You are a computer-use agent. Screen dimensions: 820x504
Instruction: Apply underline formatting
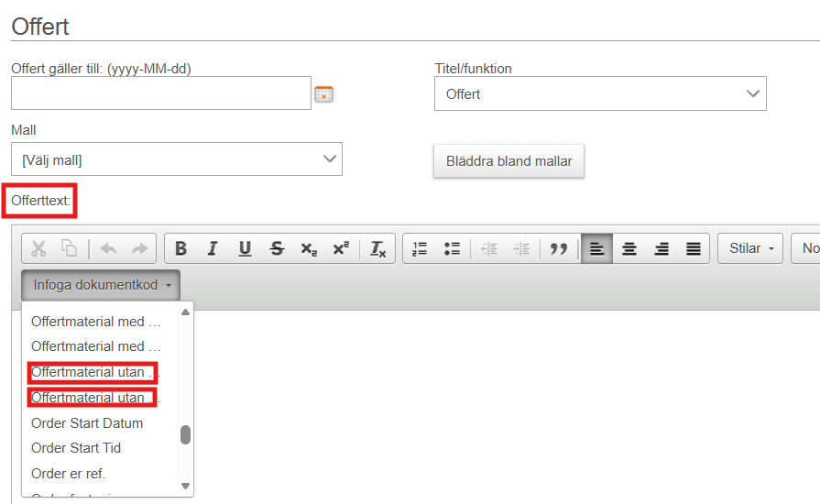245,248
